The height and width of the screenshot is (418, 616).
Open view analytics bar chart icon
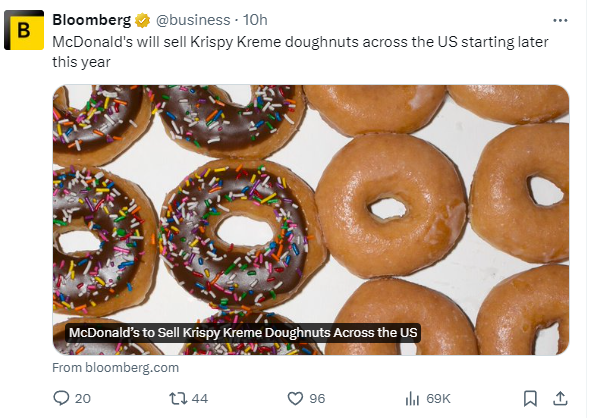[x=411, y=398]
